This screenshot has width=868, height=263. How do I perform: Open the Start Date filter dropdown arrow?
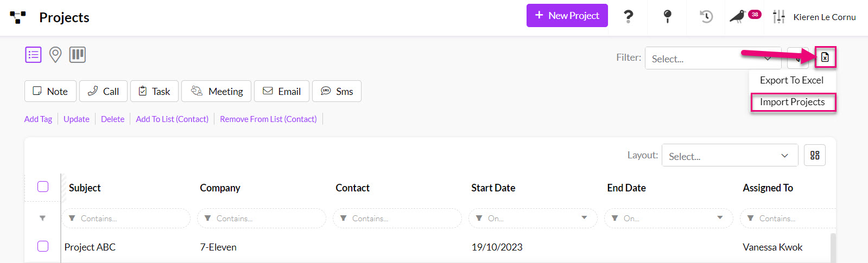point(584,218)
